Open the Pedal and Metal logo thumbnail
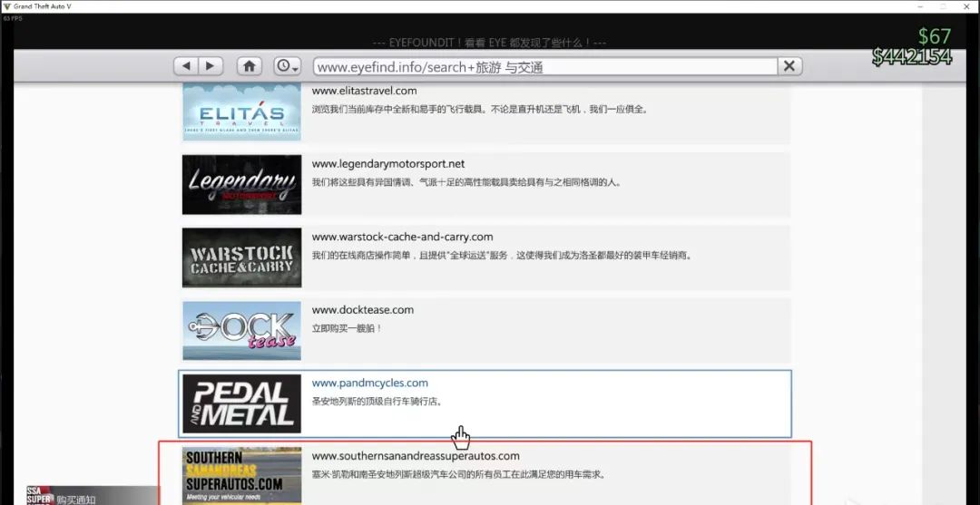 pyautogui.click(x=242, y=403)
